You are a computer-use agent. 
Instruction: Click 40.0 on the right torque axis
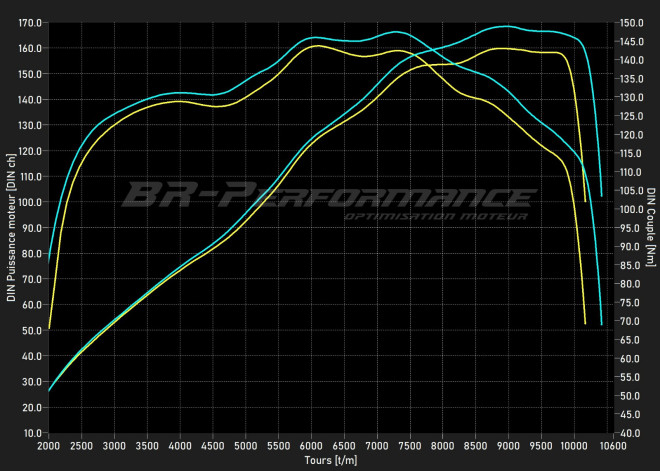click(x=629, y=433)
